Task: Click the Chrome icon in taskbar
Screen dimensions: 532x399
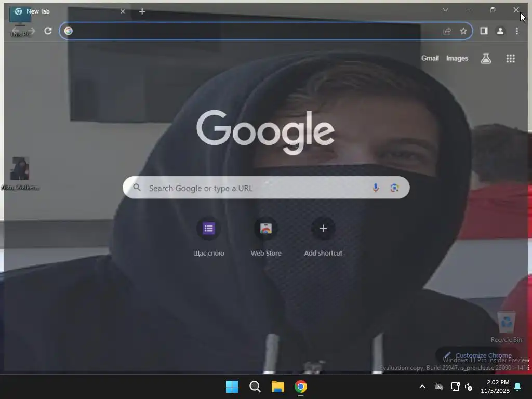Action: pos(301,387)
